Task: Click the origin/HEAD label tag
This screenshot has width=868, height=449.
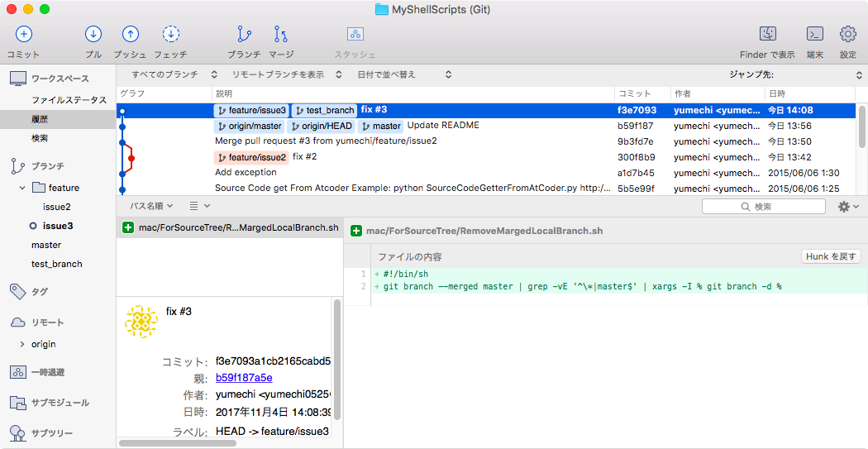Action: [x=321, y=127]
